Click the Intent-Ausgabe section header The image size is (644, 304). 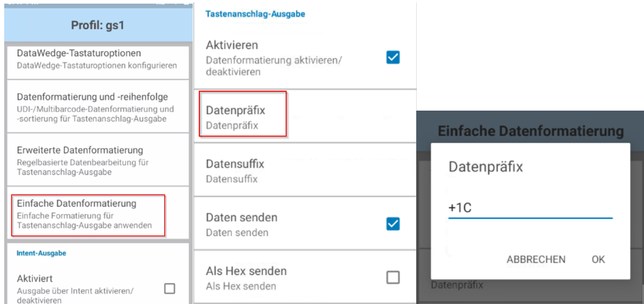(x=42, y=253)
